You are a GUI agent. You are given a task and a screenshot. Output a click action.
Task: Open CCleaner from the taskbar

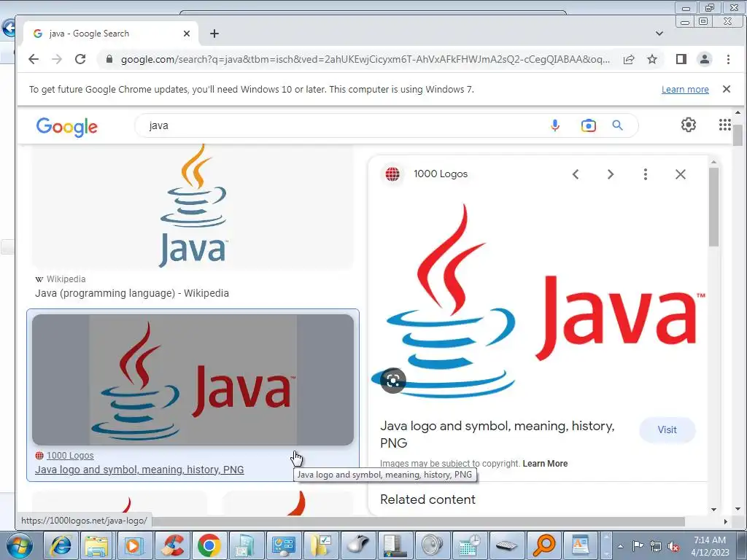[x=171, y=545]
